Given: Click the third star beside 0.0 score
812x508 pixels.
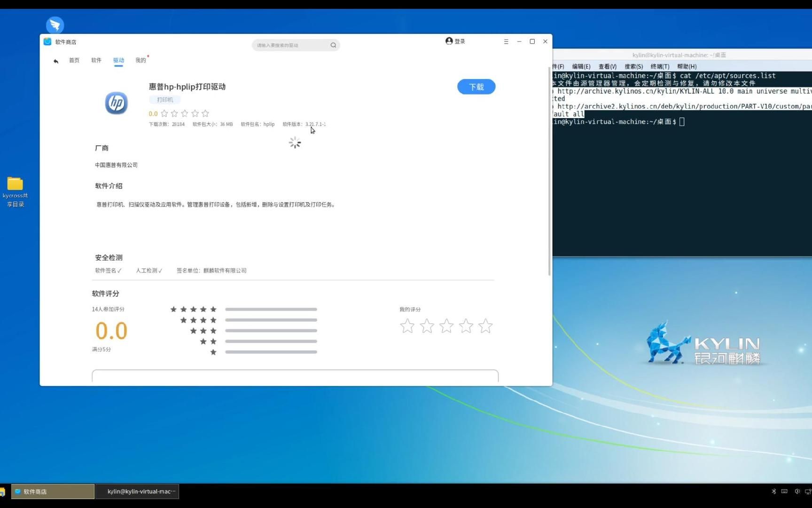Looking at the screenshot, I should 185,113.
